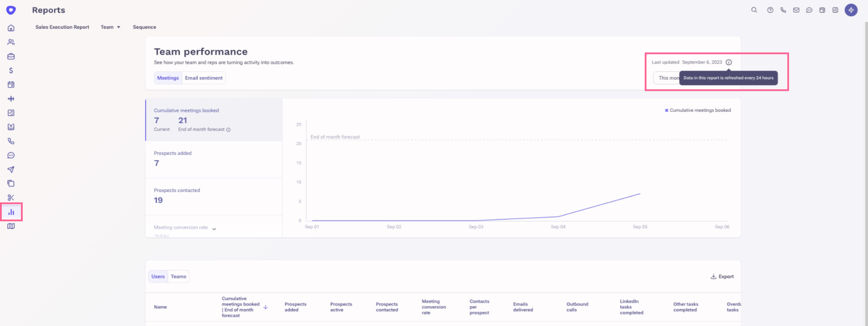Click the LinkedIn tasks completed column header

tap(631, 307)
